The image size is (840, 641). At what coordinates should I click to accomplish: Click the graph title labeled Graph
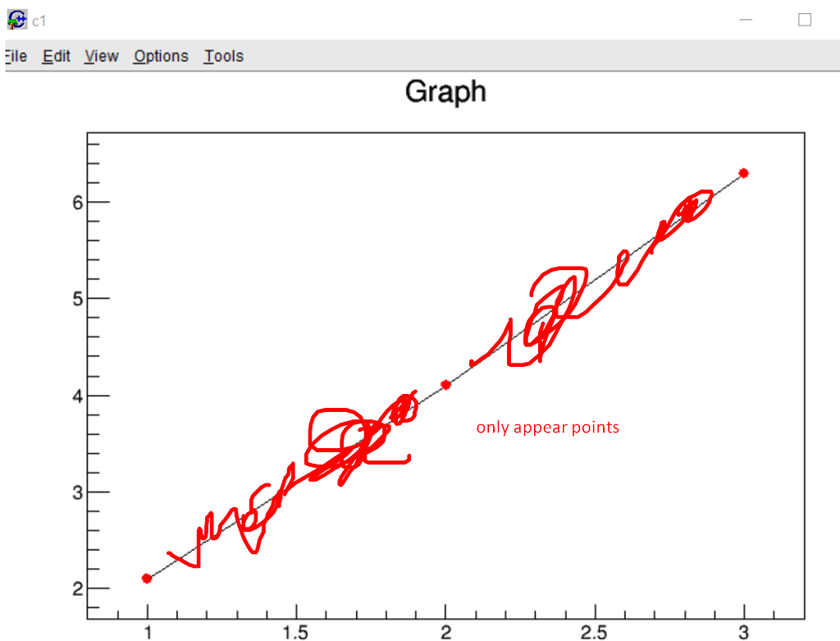445,93
